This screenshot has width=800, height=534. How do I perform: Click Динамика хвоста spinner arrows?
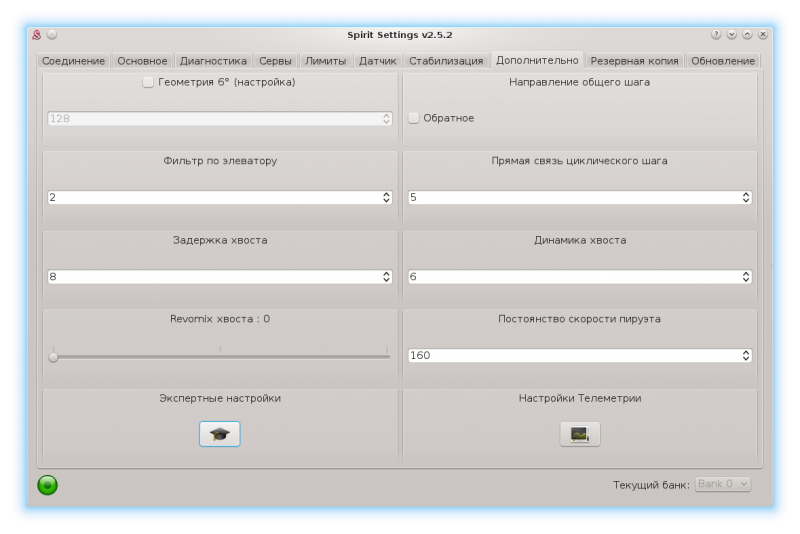click(746, 277)
